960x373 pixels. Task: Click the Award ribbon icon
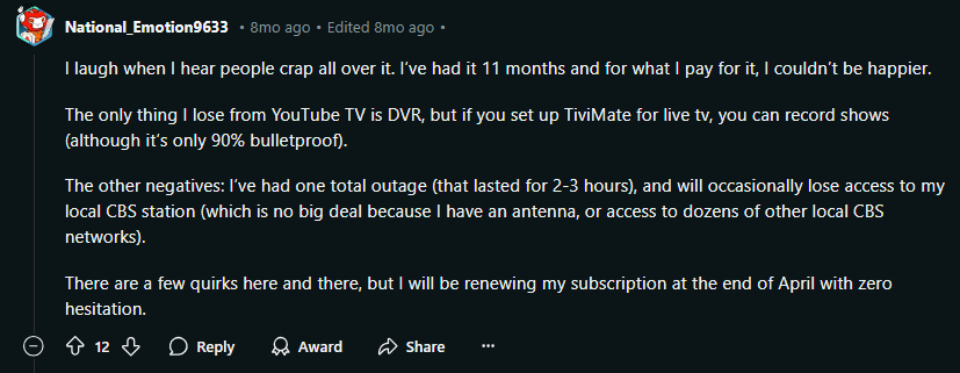point(281,347)
